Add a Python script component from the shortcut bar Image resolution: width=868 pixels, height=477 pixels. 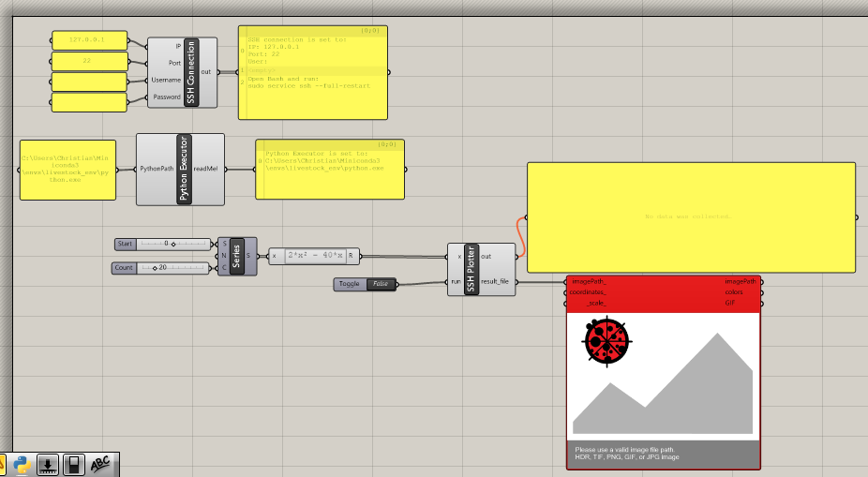[x=22, y=465]
